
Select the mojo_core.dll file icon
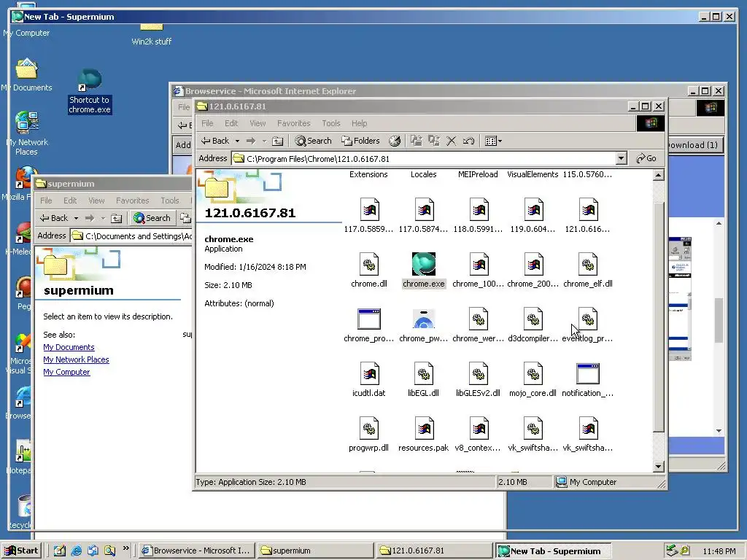[x=533, y=373]
